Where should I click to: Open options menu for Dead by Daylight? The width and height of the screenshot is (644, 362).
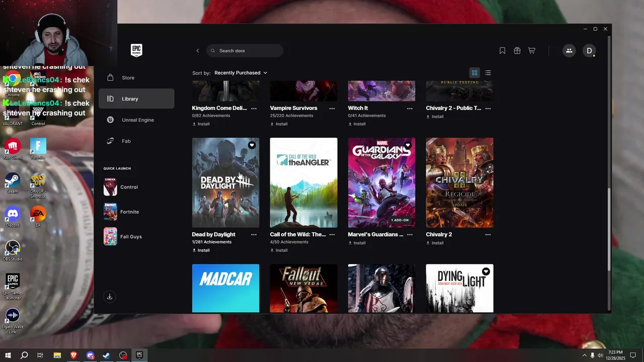[x=254, y=234]
